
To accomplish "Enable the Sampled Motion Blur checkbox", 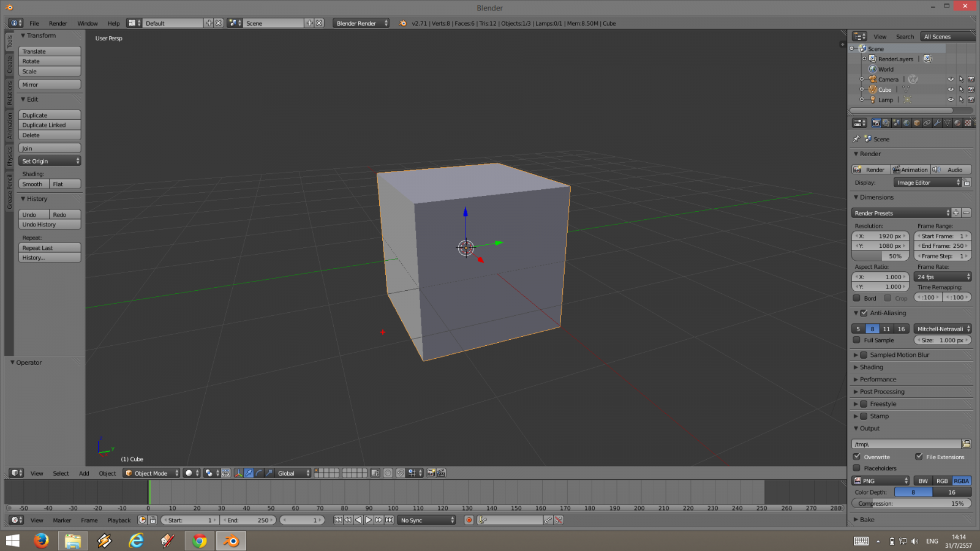I will pyautogui.click(x=864, y=355).
